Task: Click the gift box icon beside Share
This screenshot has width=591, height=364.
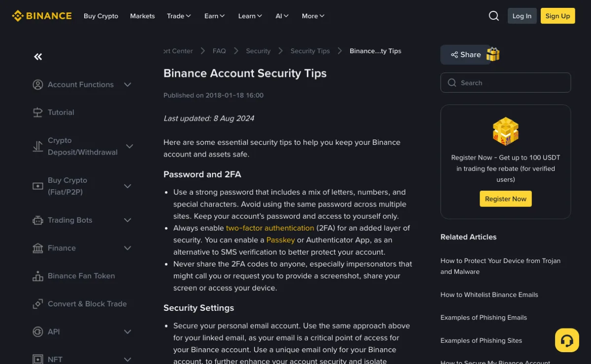Action: [x=493, y=54]
